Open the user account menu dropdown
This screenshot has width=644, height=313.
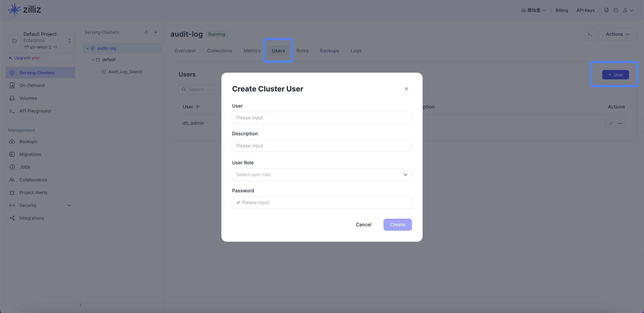click(628, 10)
